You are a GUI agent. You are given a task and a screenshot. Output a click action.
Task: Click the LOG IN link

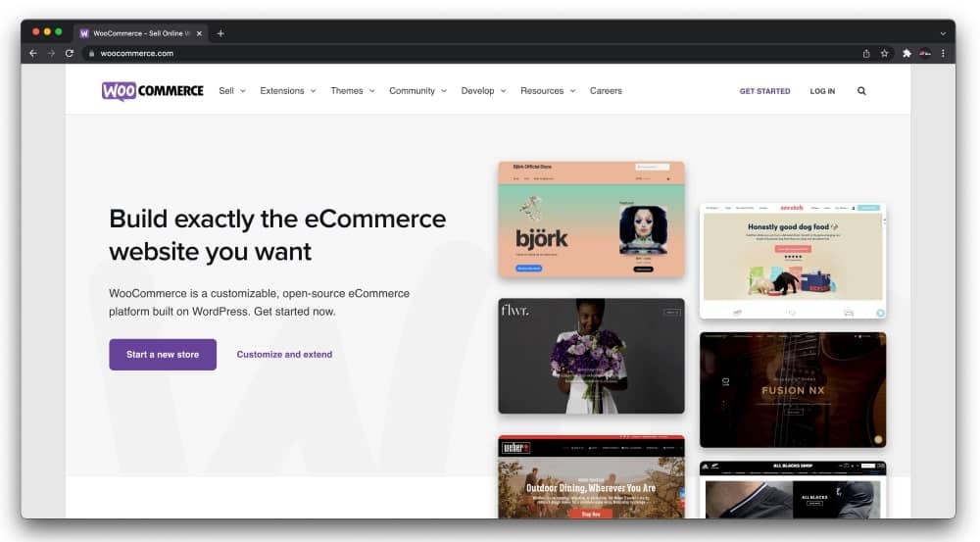click(822, 91)
